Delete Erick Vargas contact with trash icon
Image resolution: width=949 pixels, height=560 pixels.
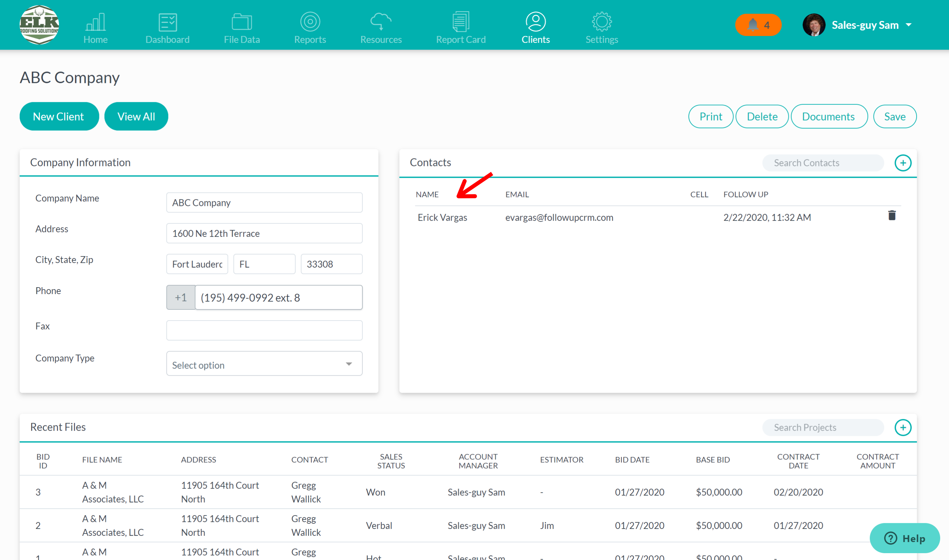[x=892, y=215]
